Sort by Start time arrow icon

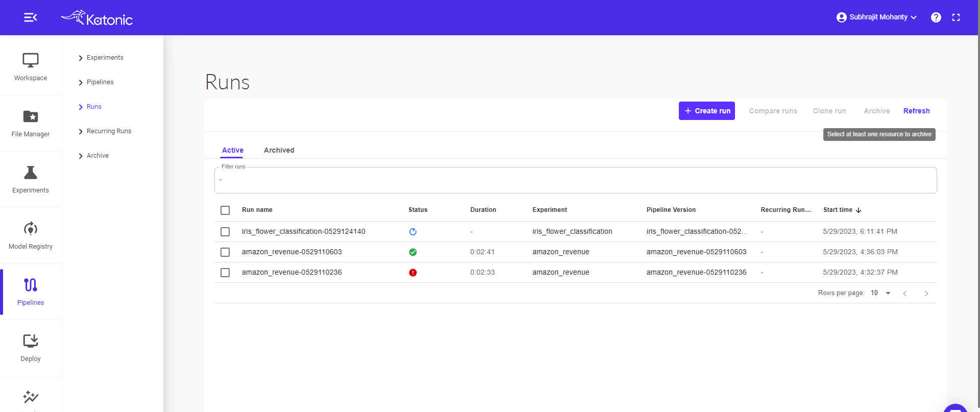[x=859, y=210]
